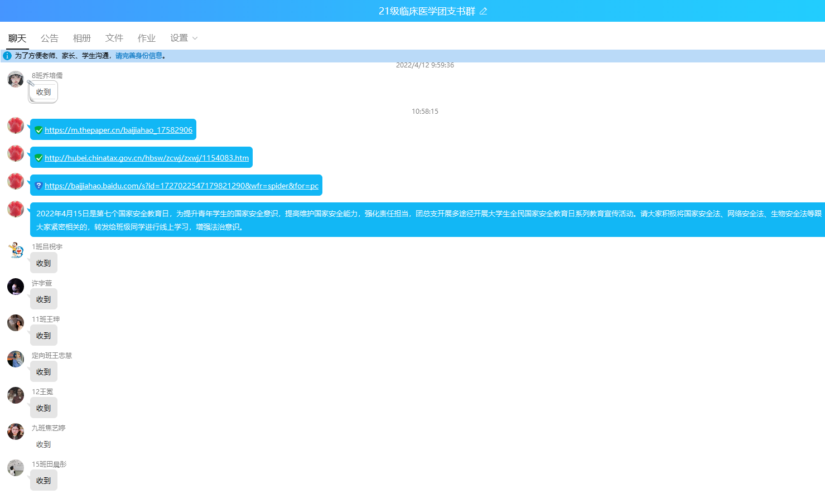Open the hubei.chinatax.gov.cn link
Viewport: 825px width, 504px height.
tap(147, 158)
